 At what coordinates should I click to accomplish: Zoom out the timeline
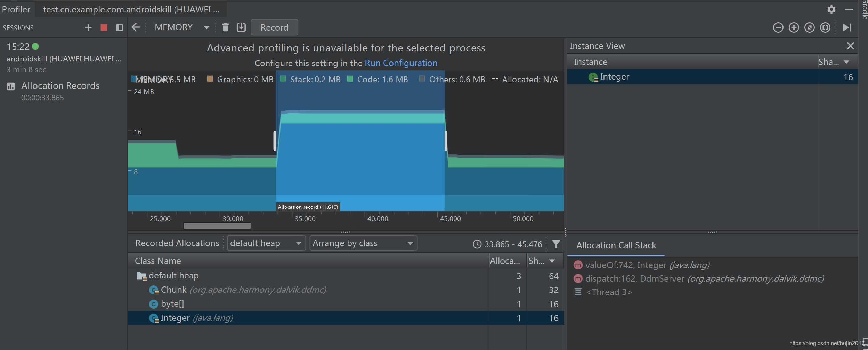coord(778,27)
